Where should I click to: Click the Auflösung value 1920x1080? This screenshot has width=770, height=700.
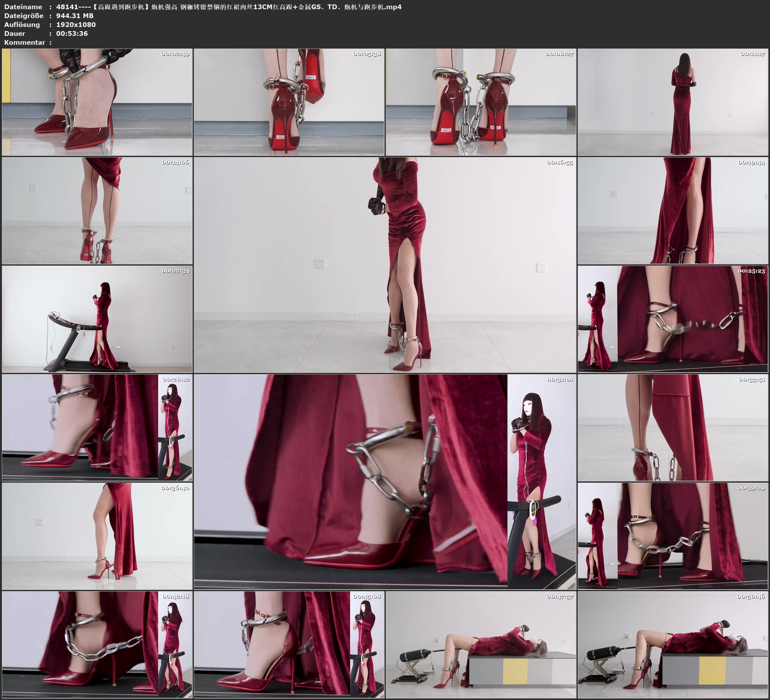click(x=76, y=24)
